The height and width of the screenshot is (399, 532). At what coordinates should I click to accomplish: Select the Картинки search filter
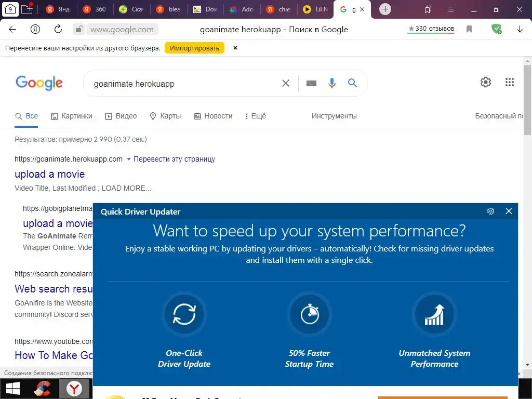(x=72, y=116)
